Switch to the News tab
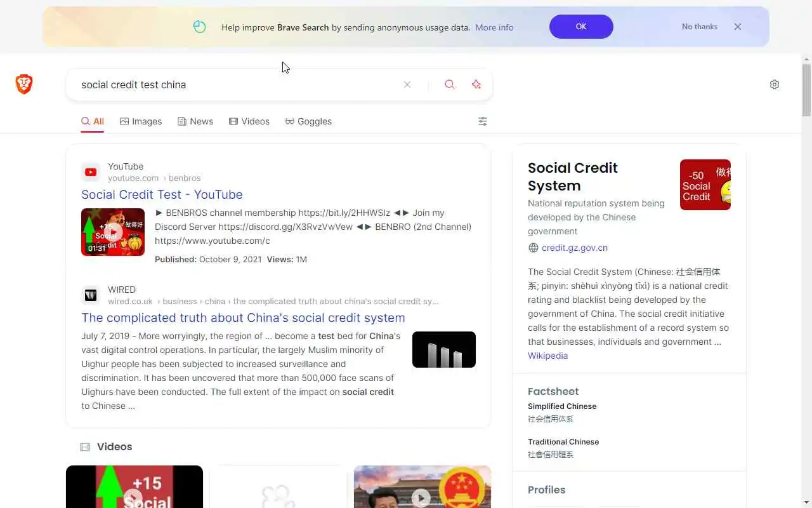Screen dimensions: 812x508 pyautogui.click(x=195, y=121)
